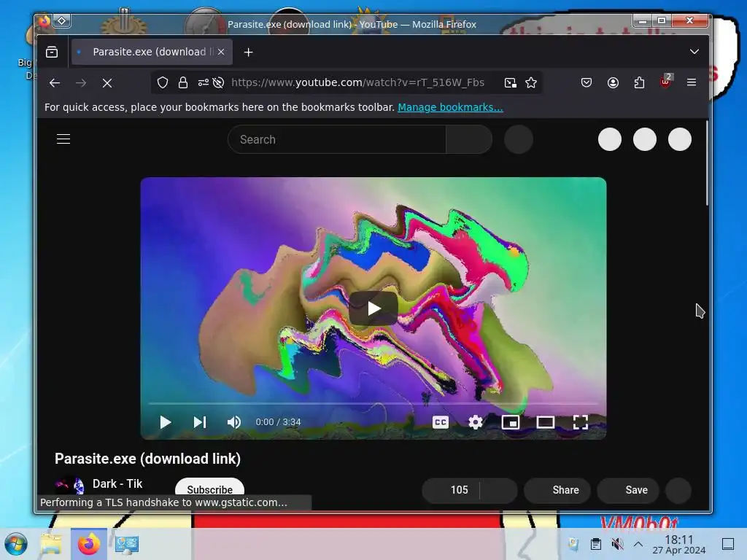This screenshot has height=560, width=747.
Task: Open the Firefox account icon
Action: pos(613,83)
